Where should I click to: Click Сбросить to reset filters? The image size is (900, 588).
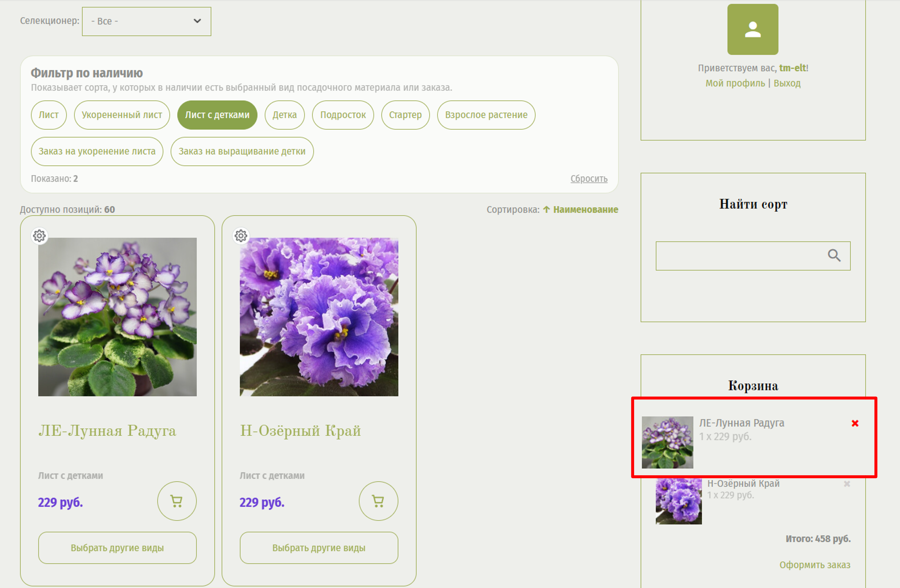pyautogui.click(x=589, y=178)
